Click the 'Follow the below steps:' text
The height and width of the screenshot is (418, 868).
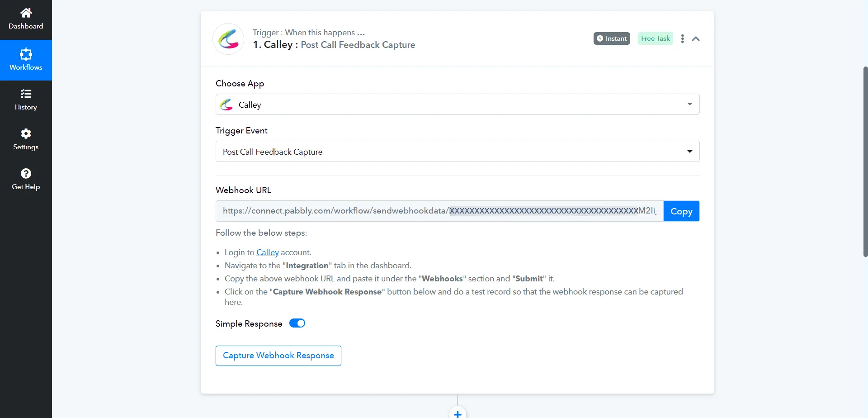pyautogui.click(x=261, y=233)
